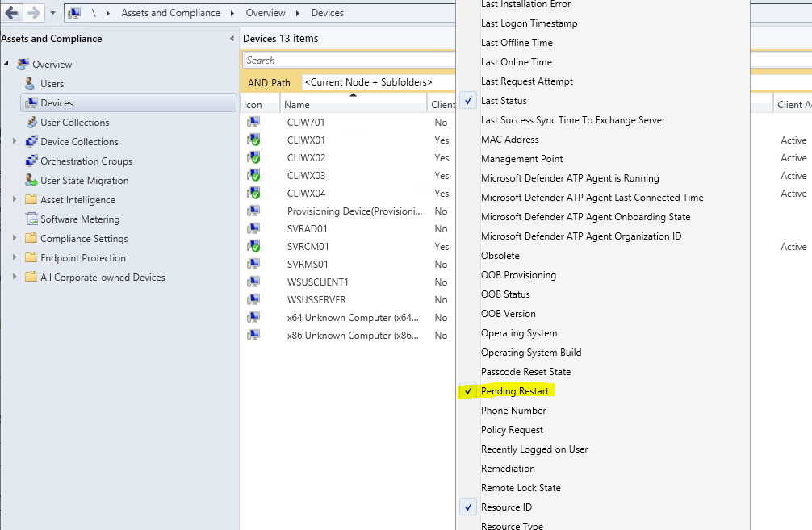Screen dimensions: 812x530
Task: Click the All Corporate-owned Devices folder icon
Action: [x=31, y=277]
